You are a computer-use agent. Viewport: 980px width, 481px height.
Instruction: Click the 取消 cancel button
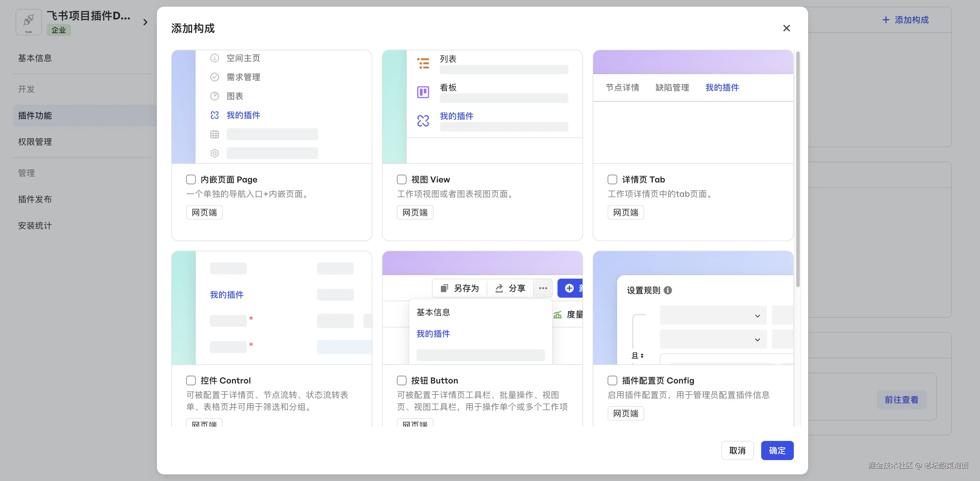[737, 450]
